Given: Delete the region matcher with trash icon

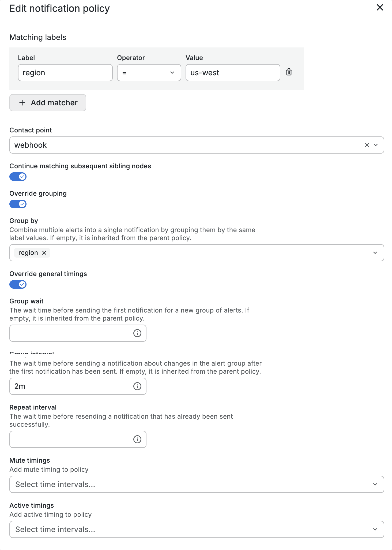Looking at the screenshot, I should [289, 72].
